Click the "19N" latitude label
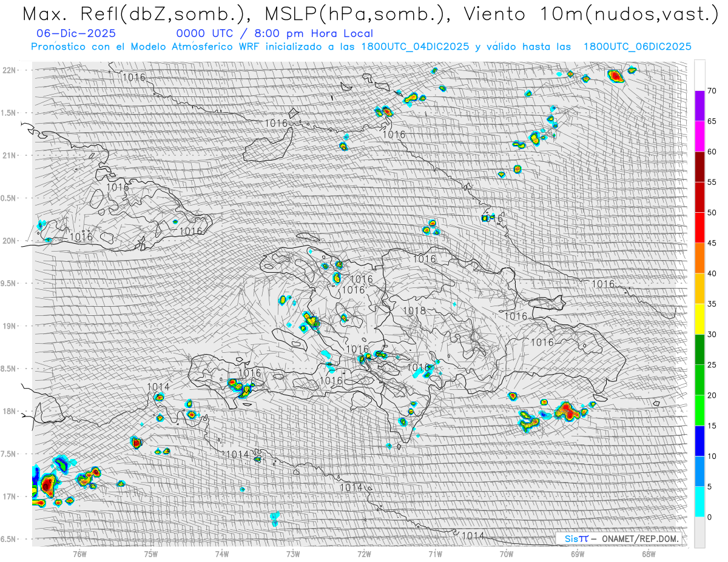The image size is (728, 562). click(x=10, y=326)
